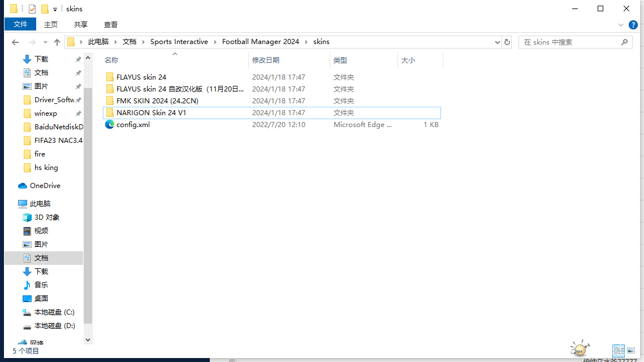Open 3D 对象 under 此电脑
This screenshot has height=362, width=644.
(47, 217)
